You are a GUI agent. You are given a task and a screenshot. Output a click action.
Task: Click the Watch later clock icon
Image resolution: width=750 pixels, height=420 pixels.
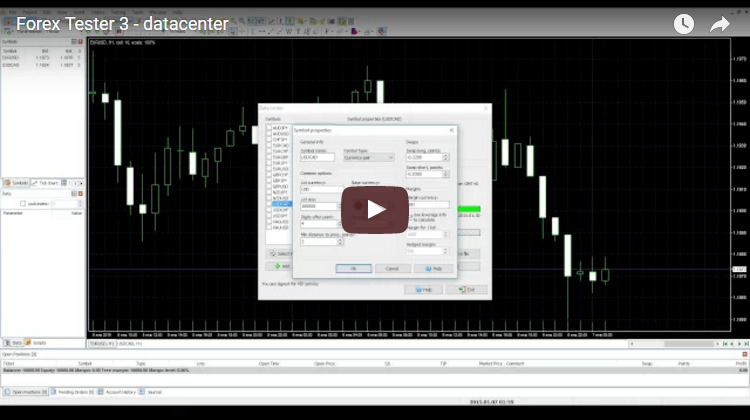(684, 24)
